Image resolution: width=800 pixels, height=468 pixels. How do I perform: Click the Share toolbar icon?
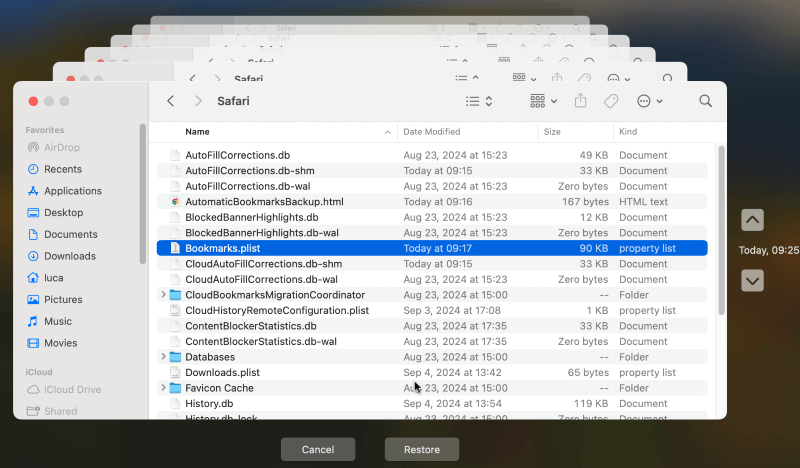click(581, 101)
